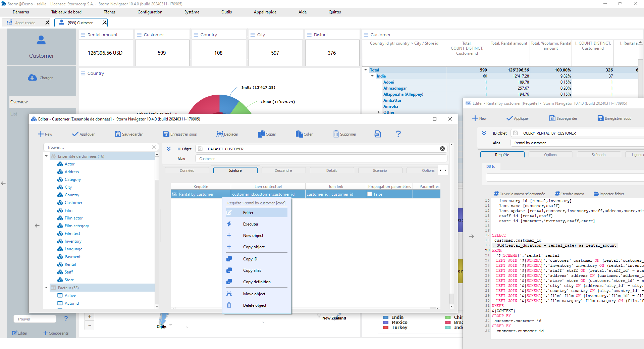This screenshot has width=644, height=349.
Task: Collapse the Total row in Customer table
Action: pyautogui.click(x=366, y=70)
